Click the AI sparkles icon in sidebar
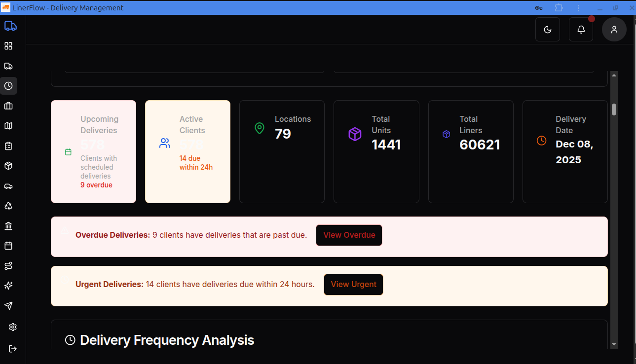636x364 pixels. [9, 285]
